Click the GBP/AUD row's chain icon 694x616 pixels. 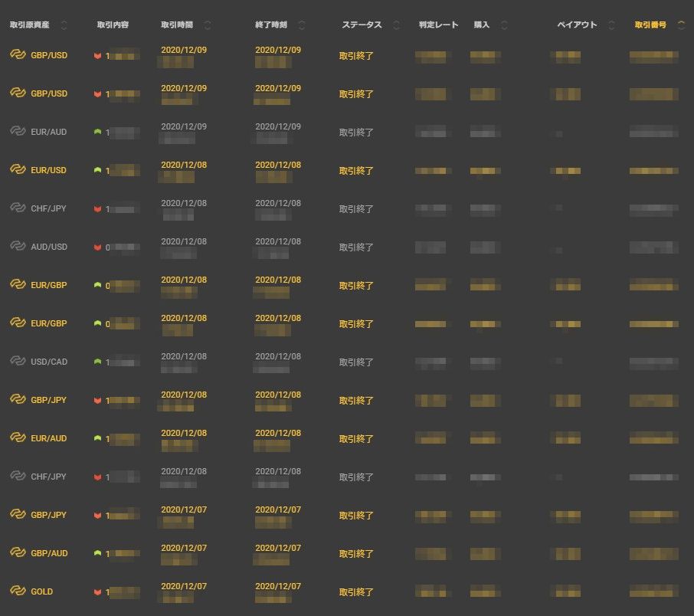18,553
